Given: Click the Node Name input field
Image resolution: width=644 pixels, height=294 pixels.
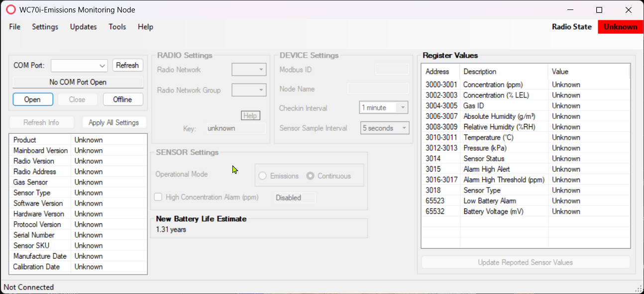Looking at the screenshot, I should coord(378,89).
